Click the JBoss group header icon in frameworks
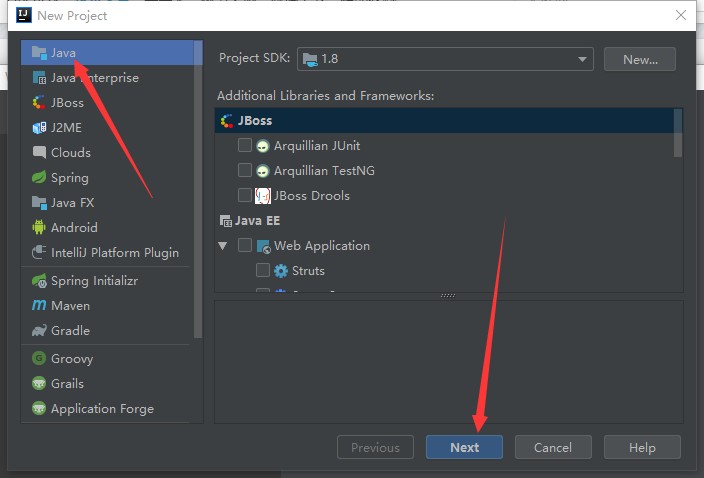Screen dimensions: 704x478 227,121
